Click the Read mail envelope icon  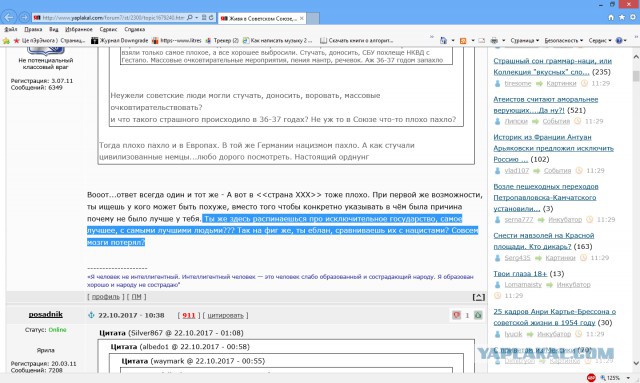point(482,40)
